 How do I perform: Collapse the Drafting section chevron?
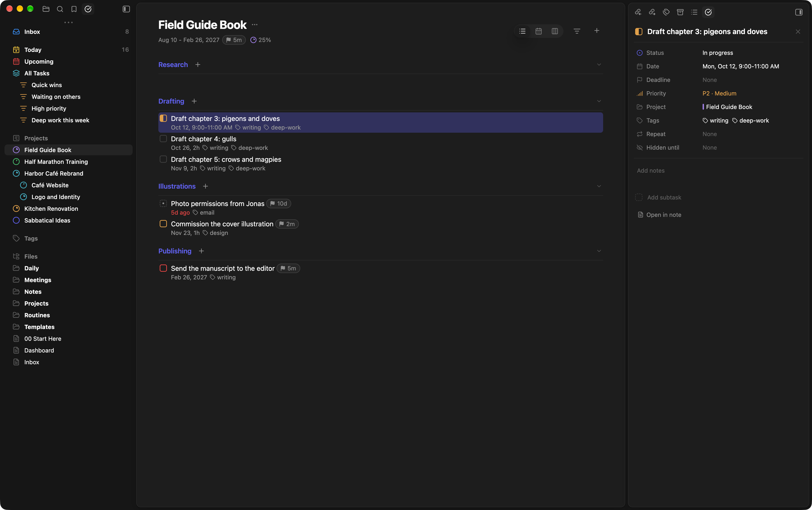click(x=599, y=101)
